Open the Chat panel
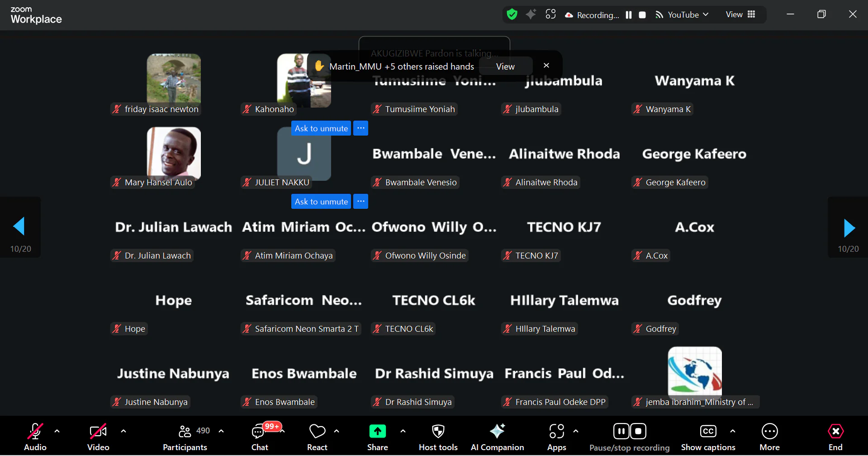The height and width of the screenshot is (456, 868). (x=260, y=437)
